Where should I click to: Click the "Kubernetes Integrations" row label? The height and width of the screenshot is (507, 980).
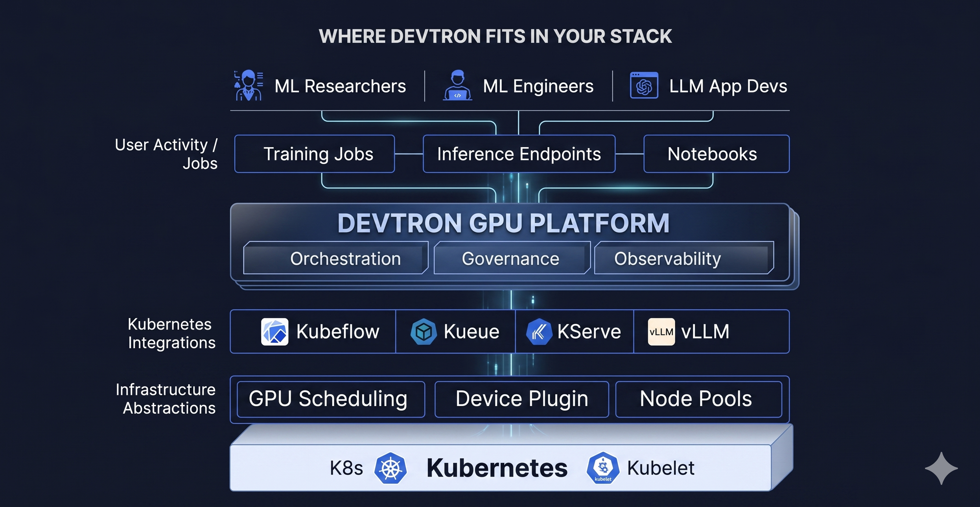pyautogui.click(x=171, y=333)
